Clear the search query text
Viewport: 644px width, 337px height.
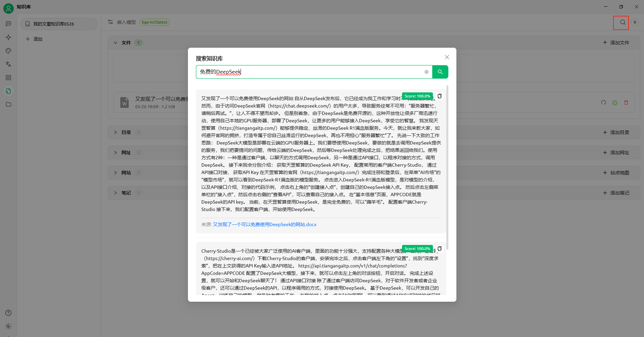pos(426,72)
